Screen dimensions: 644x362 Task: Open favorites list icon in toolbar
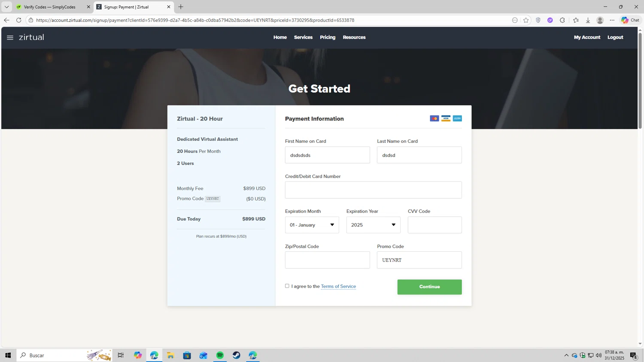tap(576, 20)
